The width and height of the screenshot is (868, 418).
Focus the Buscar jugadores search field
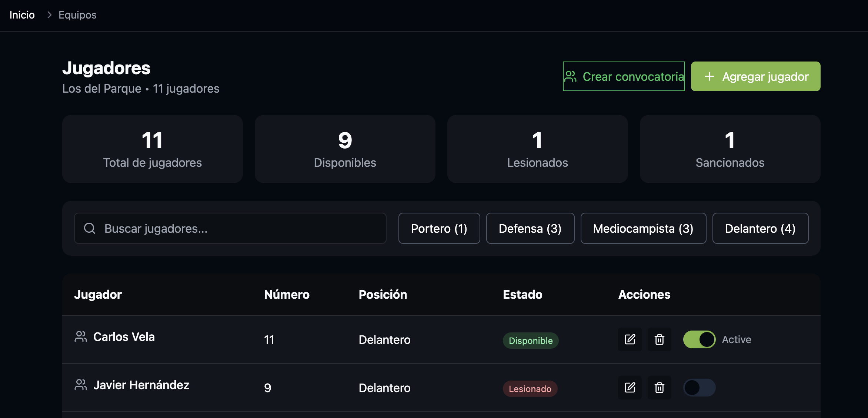pos(237,228)
